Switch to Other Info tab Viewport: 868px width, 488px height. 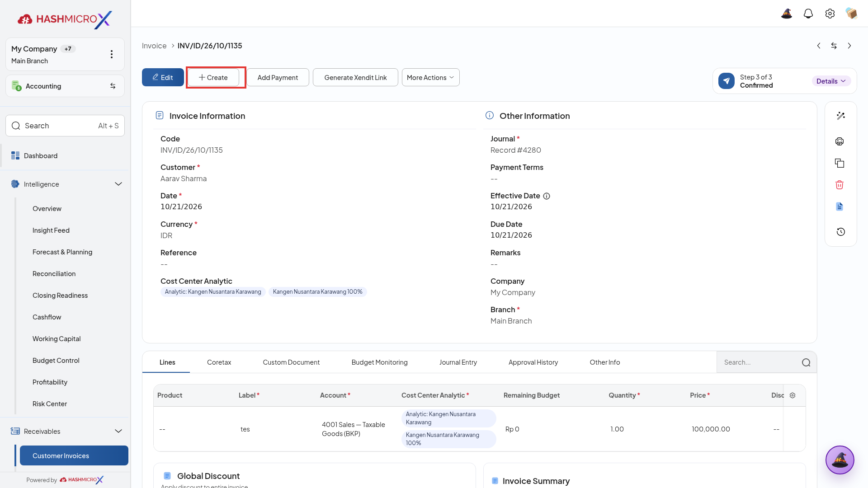(x=604, y=362)
